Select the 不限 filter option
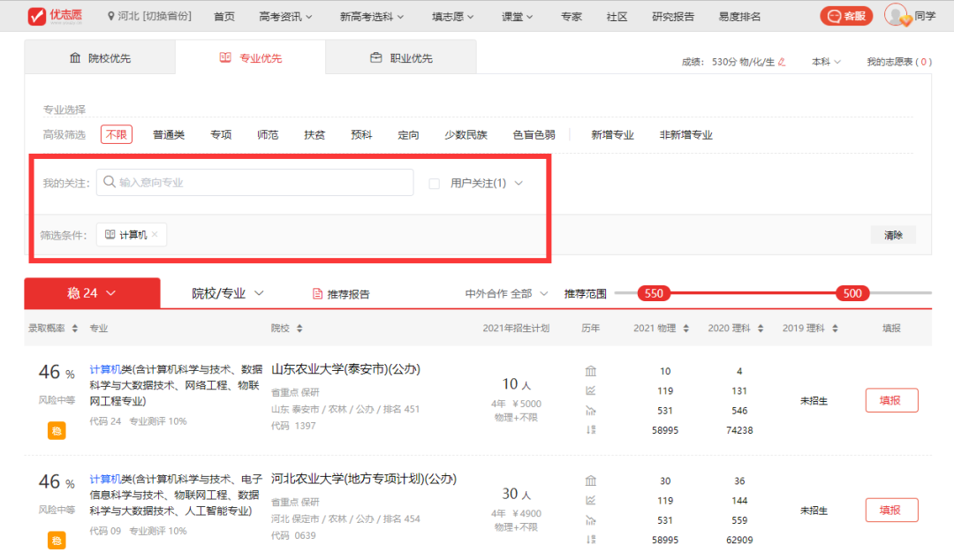The image size is (954, 560). click(x=116, y=135)
